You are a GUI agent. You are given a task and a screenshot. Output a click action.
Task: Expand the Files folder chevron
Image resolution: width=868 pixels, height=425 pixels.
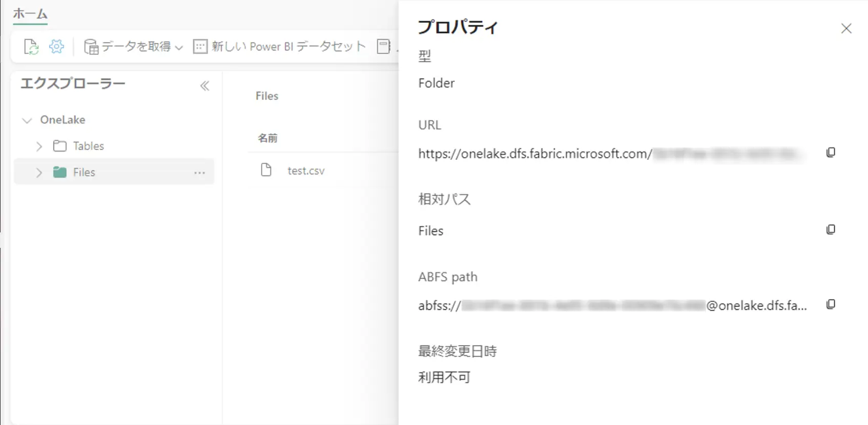pyautogui.click(x=39, y=173)
